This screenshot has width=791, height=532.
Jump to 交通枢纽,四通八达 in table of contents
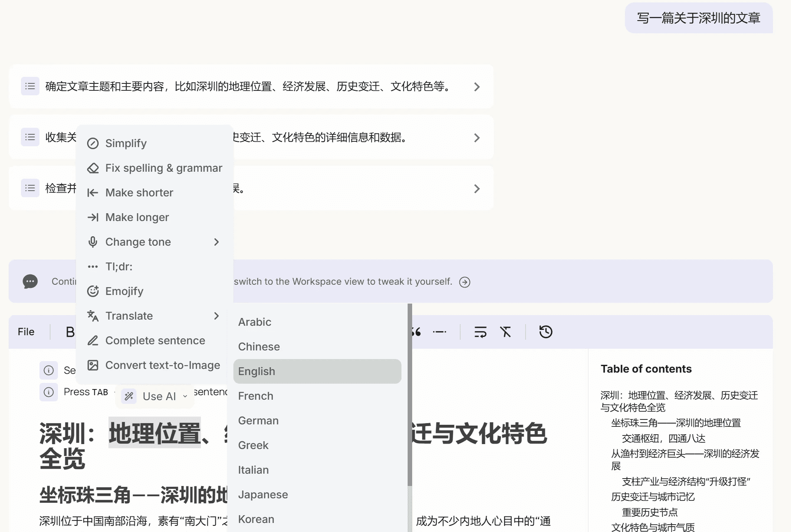click(x=663, y=438)
